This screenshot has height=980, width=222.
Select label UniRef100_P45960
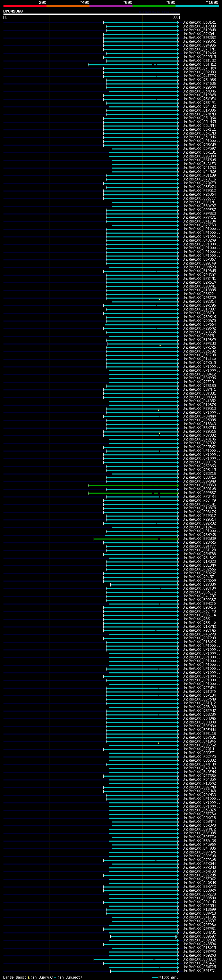tap(199, 844)
